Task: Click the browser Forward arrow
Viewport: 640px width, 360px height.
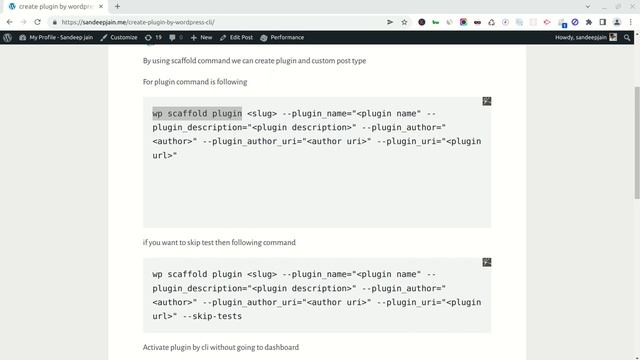Action: [x=23, y=22]
